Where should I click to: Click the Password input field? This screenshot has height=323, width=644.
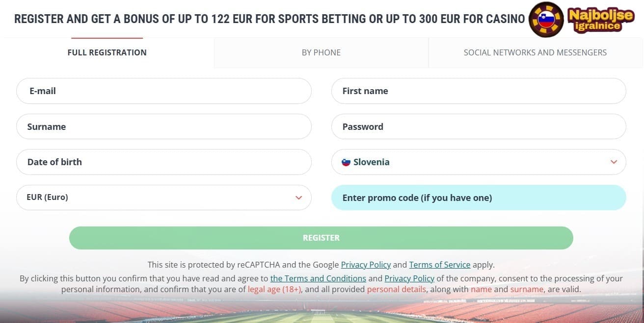coord(479,126)
